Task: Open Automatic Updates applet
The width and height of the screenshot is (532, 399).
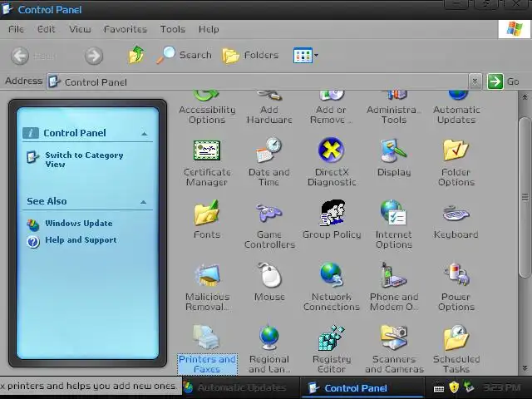Action: click(456, 108)
